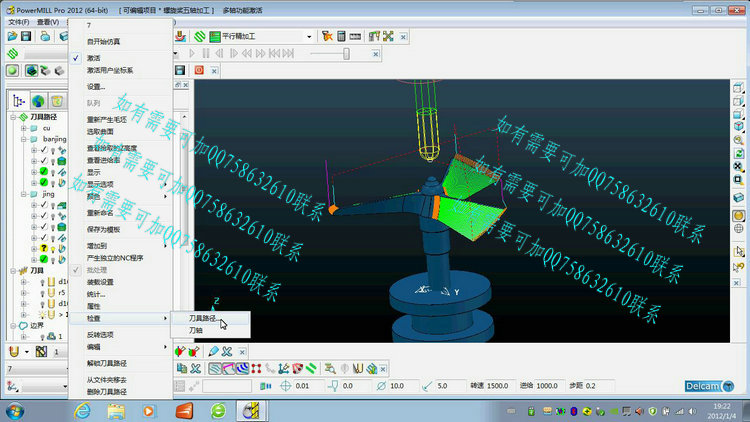Open the 文件(F) menu
The image size is (750, 422).
pyautogui.click(x=19, y=22)
